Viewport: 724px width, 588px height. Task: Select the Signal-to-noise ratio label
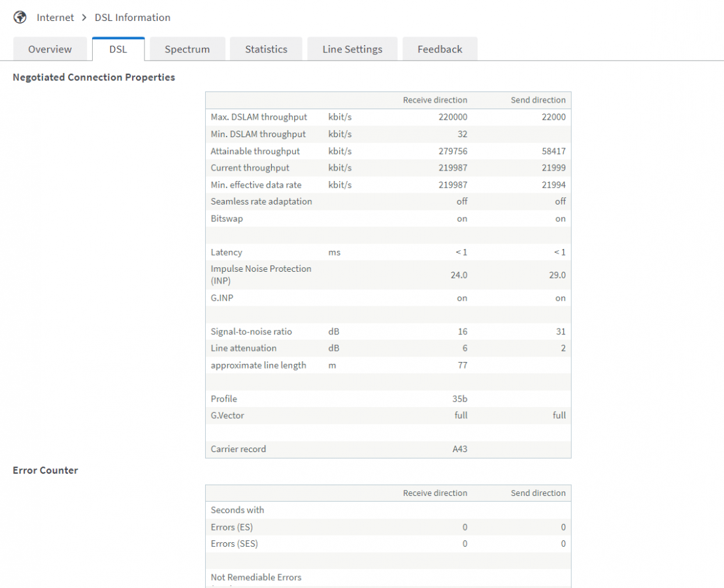tap(251, 332)
